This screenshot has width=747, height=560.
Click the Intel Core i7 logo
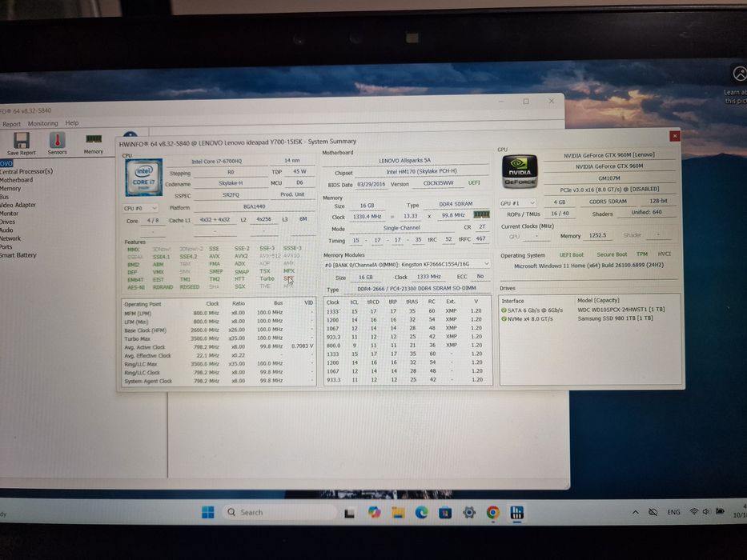[x=144, y=178]
